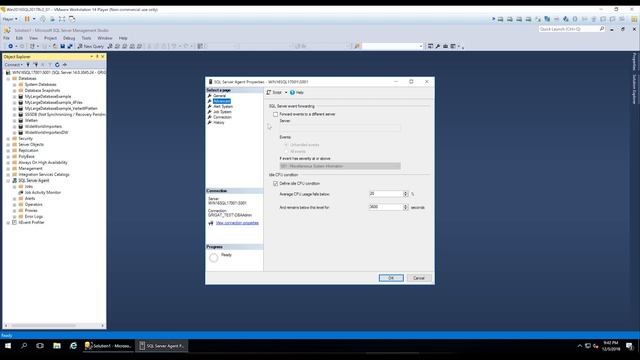Image resolution: width=640 pixels, height=360 pixels.
Task: Click the WideWorldImporters database icon
Action: (21, 127)
